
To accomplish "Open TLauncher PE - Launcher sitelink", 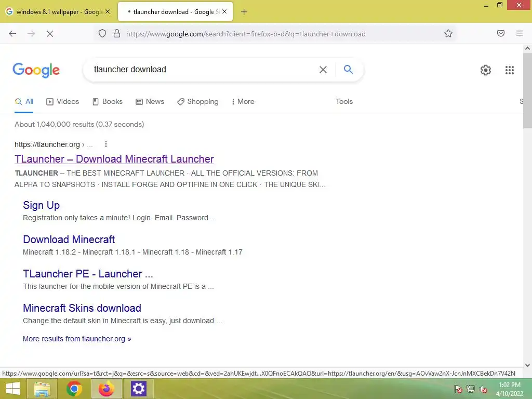I will click(x=88, y=274).
